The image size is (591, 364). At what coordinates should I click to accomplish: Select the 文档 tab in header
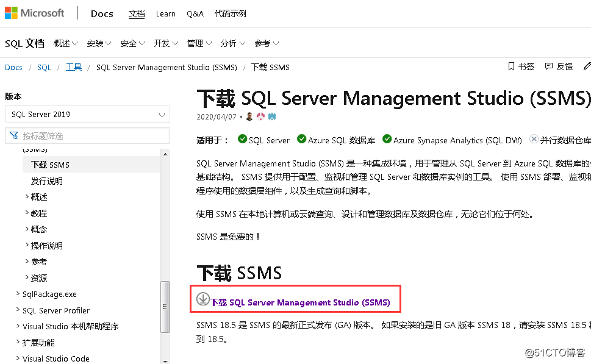[137, 13]
